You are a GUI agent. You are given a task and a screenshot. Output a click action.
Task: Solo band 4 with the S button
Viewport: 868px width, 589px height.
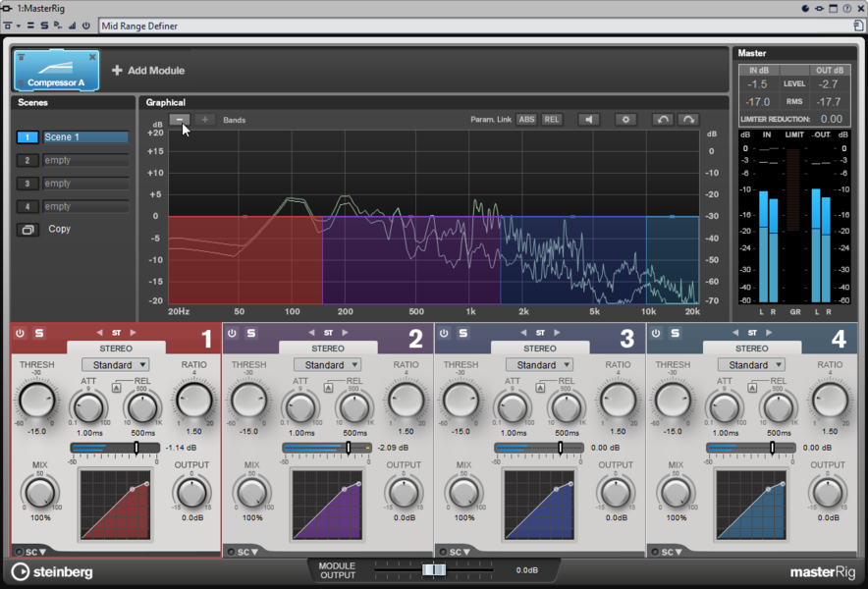pyautogui.click(x=675, y=333)
